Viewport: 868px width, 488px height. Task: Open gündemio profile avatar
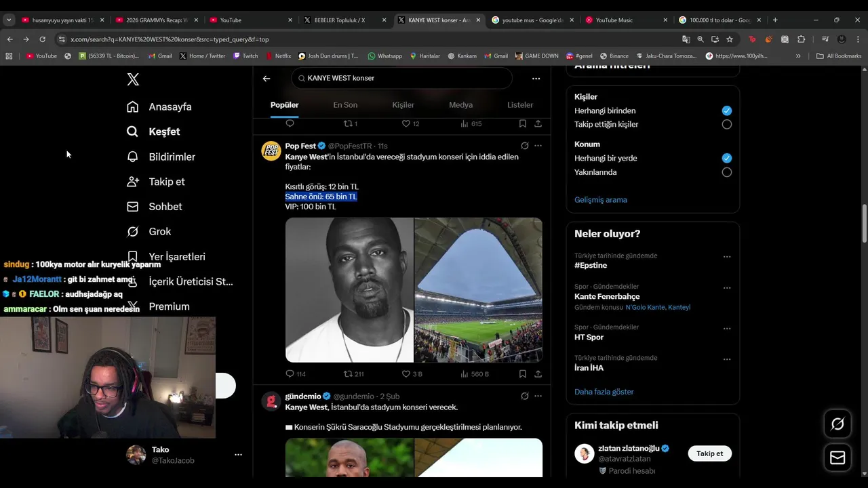coord(271,401)
